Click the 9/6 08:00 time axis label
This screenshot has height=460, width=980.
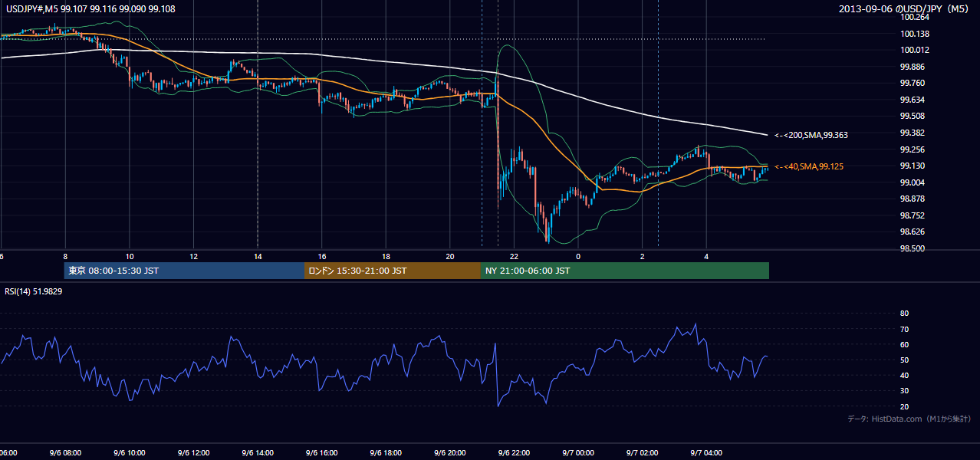click(65, 453)
